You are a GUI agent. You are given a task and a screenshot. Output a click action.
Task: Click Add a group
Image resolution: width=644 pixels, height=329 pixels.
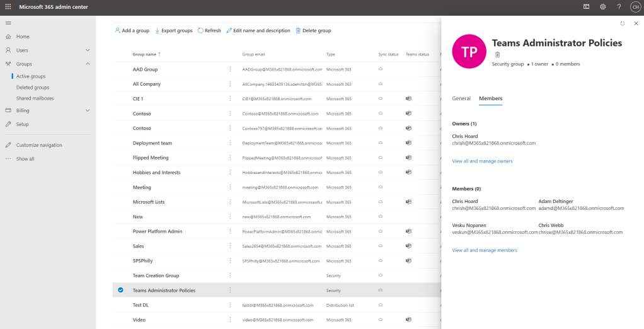tap(132, 30)
